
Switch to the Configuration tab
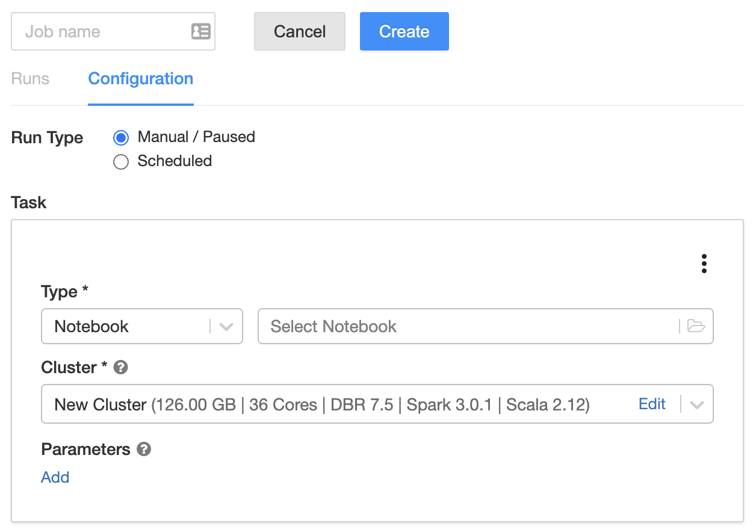click(x=140, y=79)
